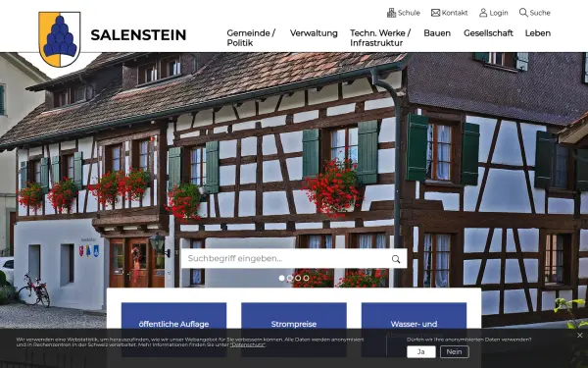Open the Techn. Werke / Infrastruktur menu
This screenshot has width=588, height=368.
point(380,38)
